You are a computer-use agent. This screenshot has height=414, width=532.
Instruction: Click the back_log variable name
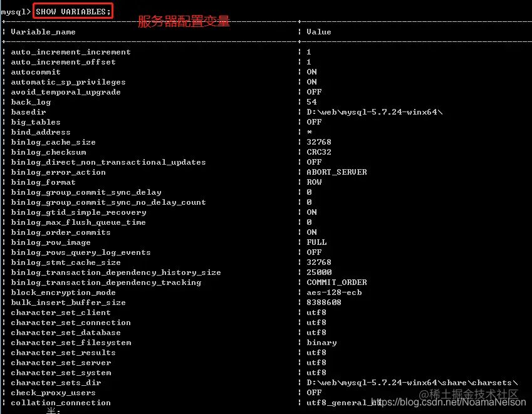point(31,102)
